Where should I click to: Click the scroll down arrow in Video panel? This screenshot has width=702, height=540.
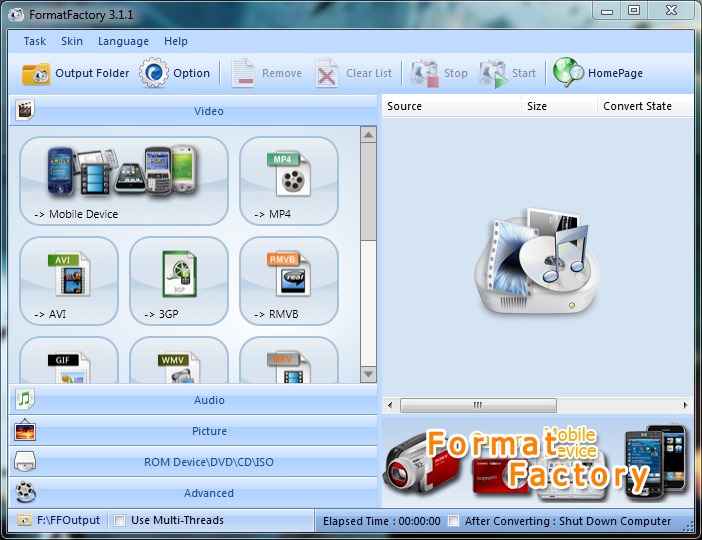pos(368,374)
